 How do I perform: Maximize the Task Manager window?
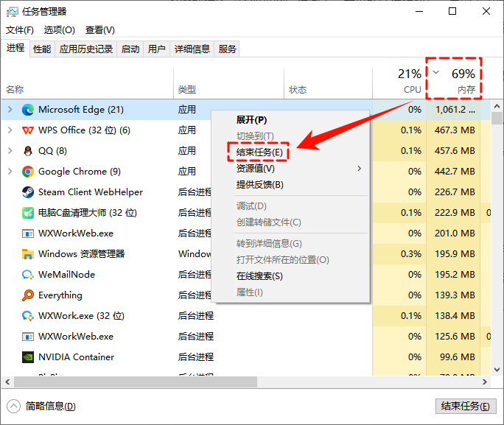pyautogui.click(x=452, y=12)
